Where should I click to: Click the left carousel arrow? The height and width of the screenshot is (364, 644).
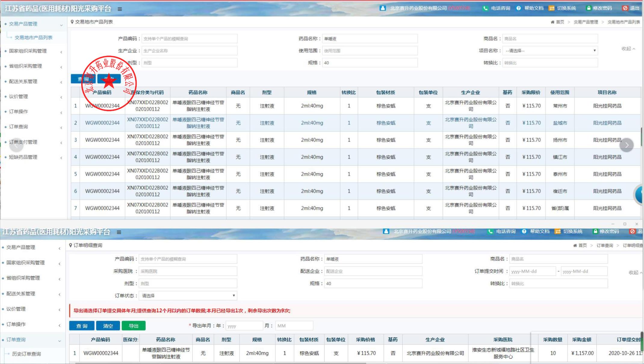click(x=16, y=145)
